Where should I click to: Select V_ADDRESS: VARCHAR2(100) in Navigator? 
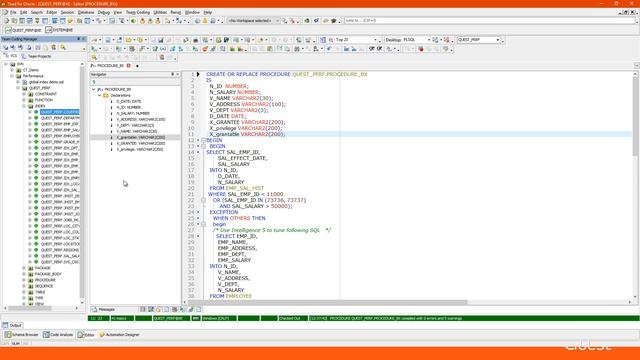141,120
